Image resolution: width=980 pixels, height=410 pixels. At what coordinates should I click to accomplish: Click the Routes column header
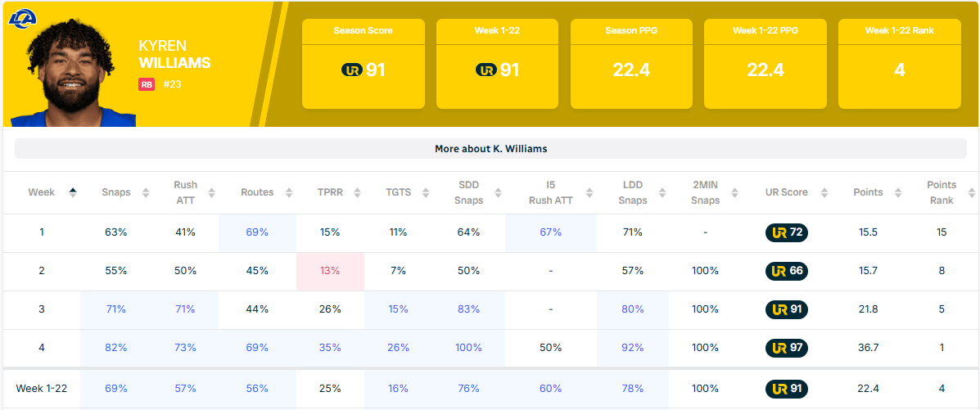coord(258,192)
